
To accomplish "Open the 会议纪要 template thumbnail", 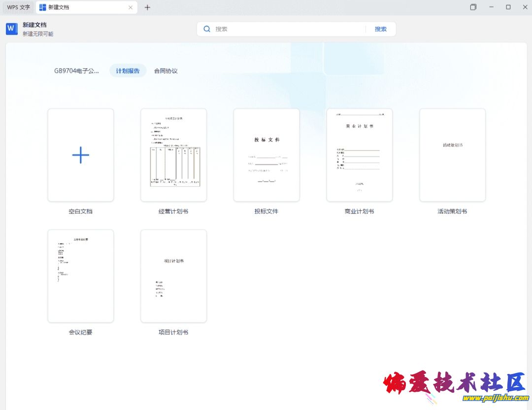I will tap(81, 275).
